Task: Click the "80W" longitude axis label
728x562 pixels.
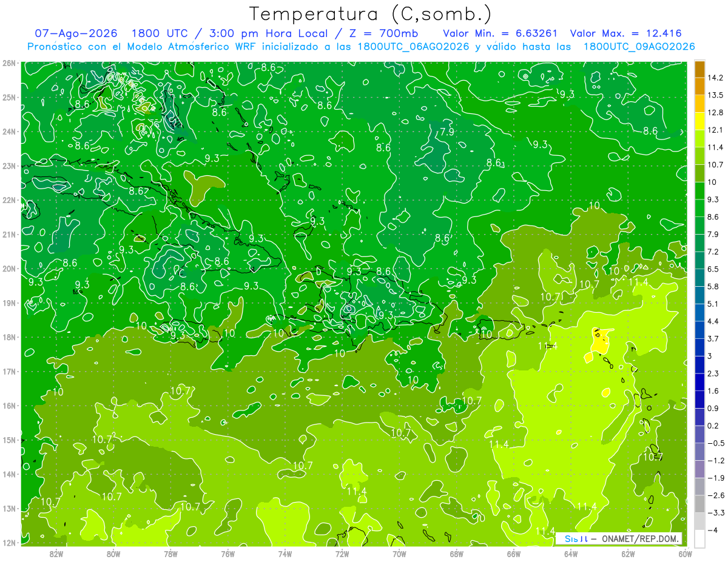Action: pos(113,554)
